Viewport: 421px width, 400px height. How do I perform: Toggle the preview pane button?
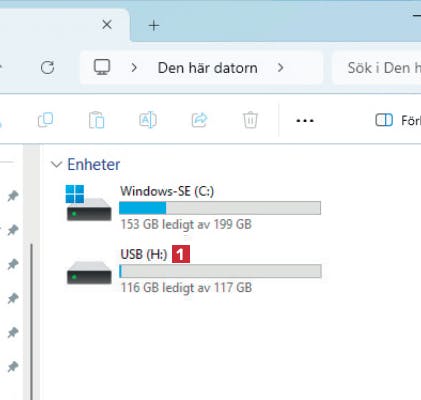[x=398, y=120]
